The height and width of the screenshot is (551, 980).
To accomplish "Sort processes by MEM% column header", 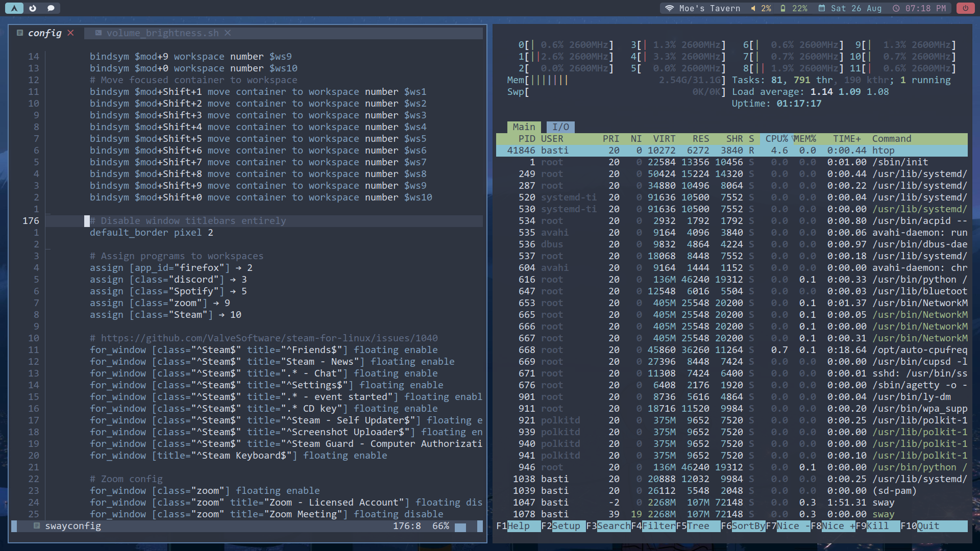I will point(805,139).
